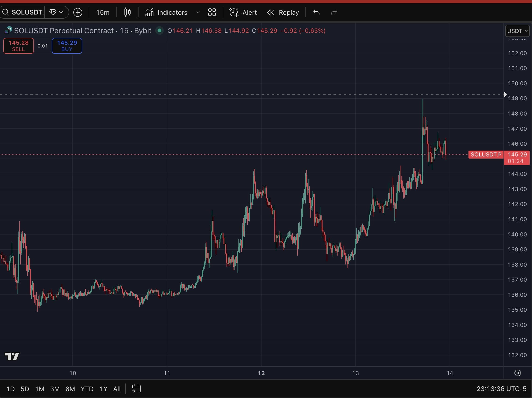Image resolution: width=532 pixels, height=398 pixels.
Task: Click the redo arrow
Action: point(334,12)
